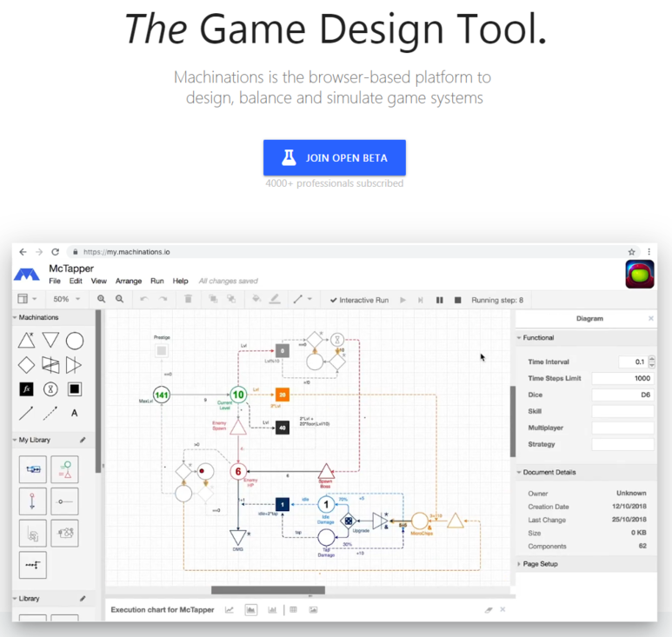The height and width of the screenshot is (637, 672).
Task: Open the connection style dropdown
Action: tap(303, 299)
